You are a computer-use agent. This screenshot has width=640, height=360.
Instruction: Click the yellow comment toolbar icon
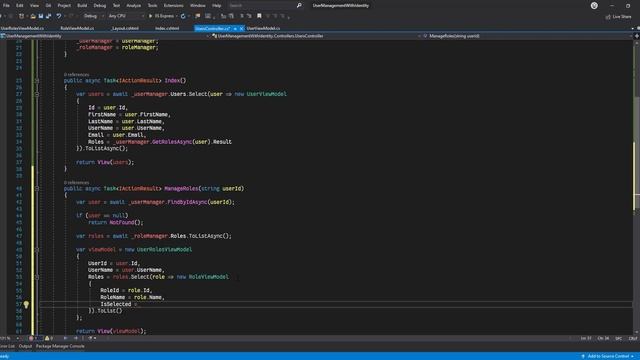(x=198, y=16)
